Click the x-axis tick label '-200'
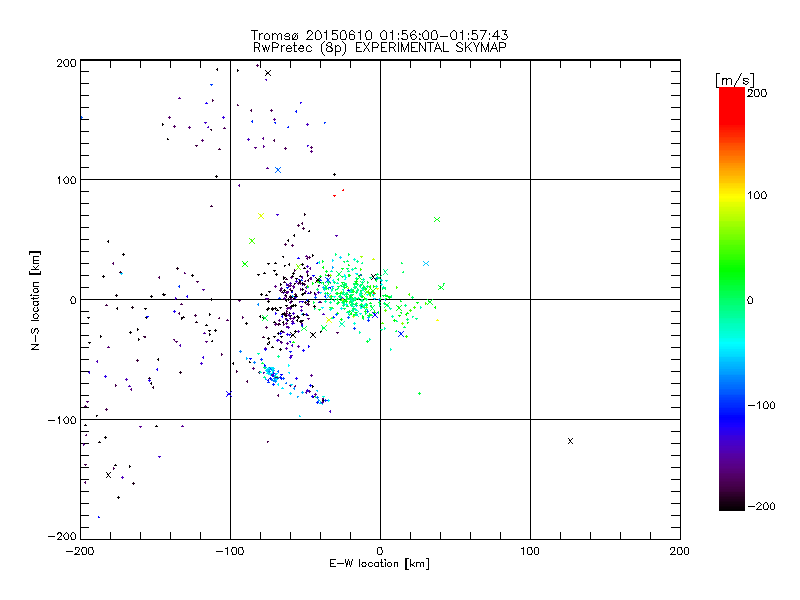 pyautogui.click(x=80, y=551)
